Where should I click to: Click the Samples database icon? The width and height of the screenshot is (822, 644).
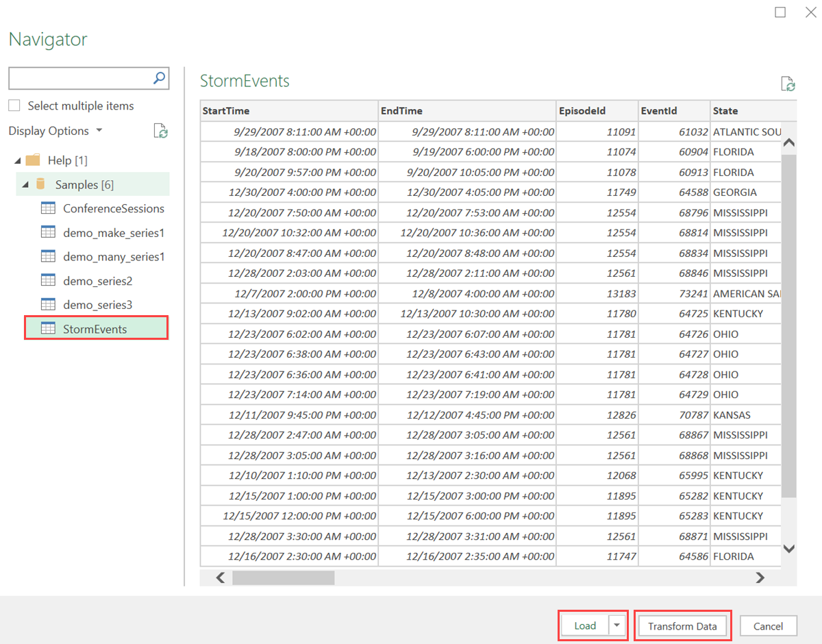[x=42, y=184]
